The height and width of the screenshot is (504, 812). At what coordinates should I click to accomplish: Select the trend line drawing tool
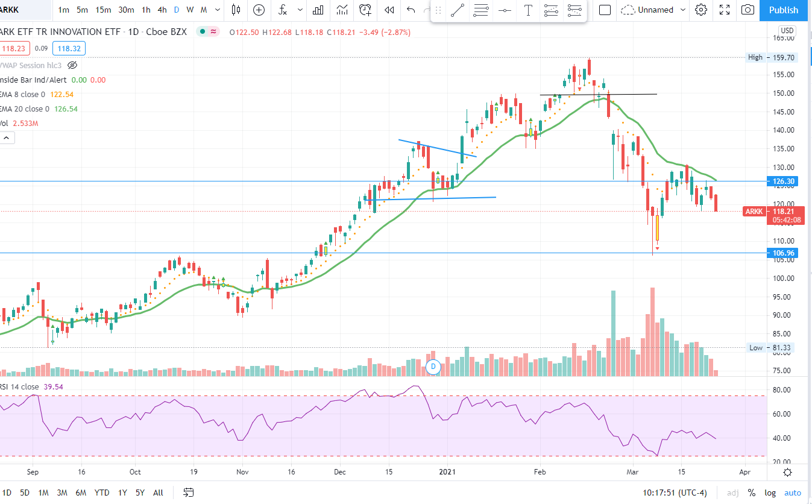click(x=458, y=10)
